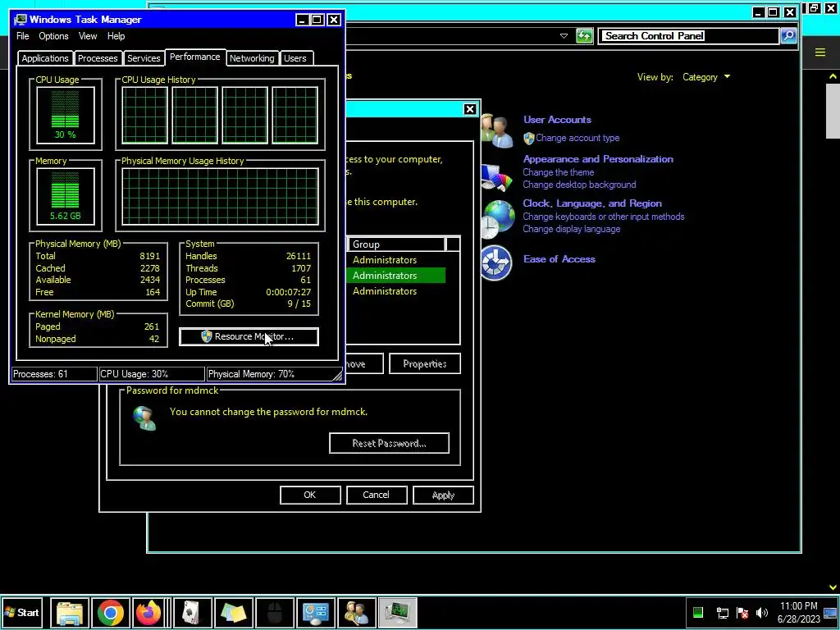Open Appearance and Personalization link

click(598, 159)
